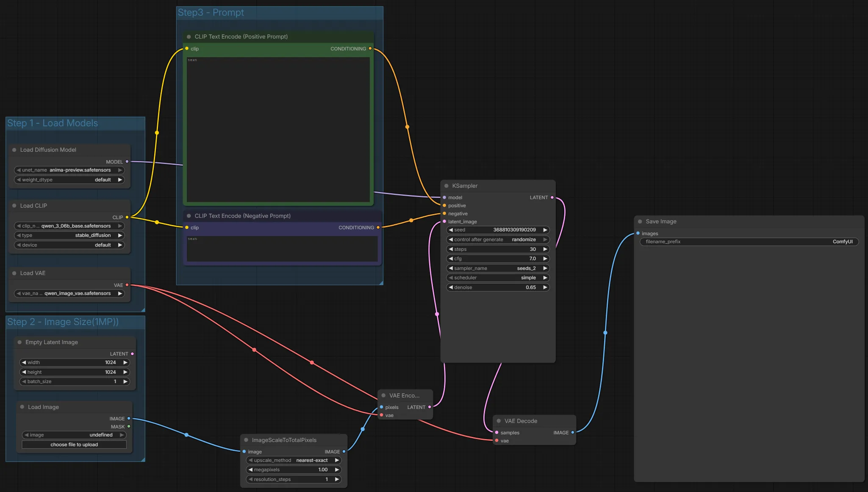
Task: Click the Load Image MASK output socket
Action: pyautogui.click(x=129, y=427)
